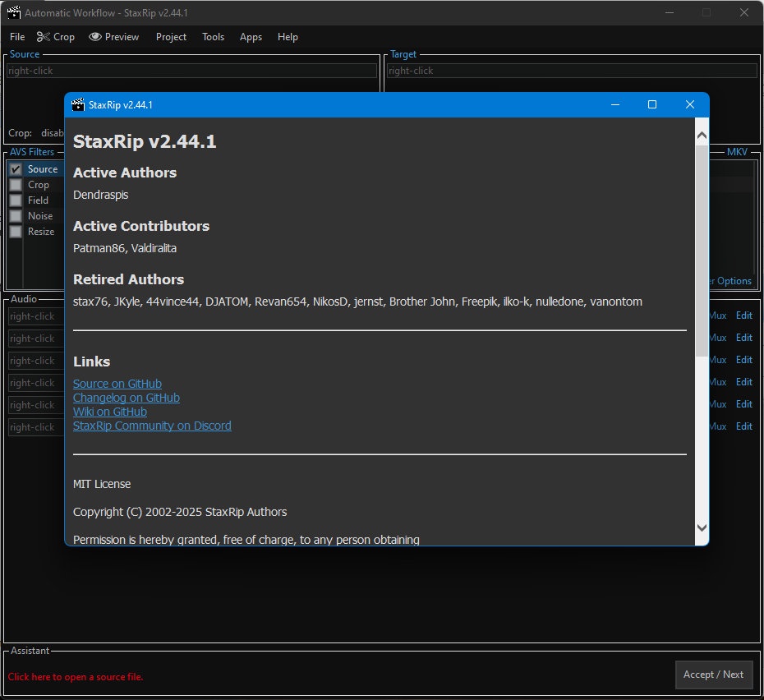The height and width of the screenshot is (700, 764).
Task: Enable the Noise filter checkbox
Action: click(x=16, y=216)
